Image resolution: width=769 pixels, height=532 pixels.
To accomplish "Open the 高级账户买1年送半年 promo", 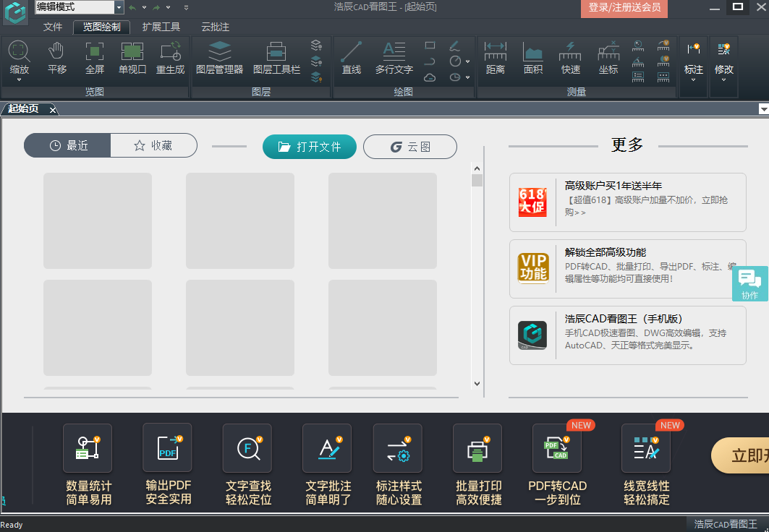I will [x=628, y=202].
